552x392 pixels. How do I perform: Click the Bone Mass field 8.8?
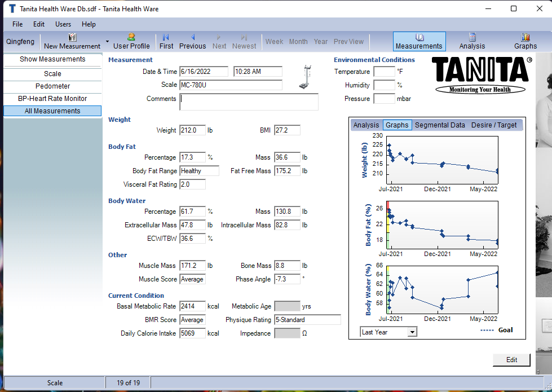point(287,266)
